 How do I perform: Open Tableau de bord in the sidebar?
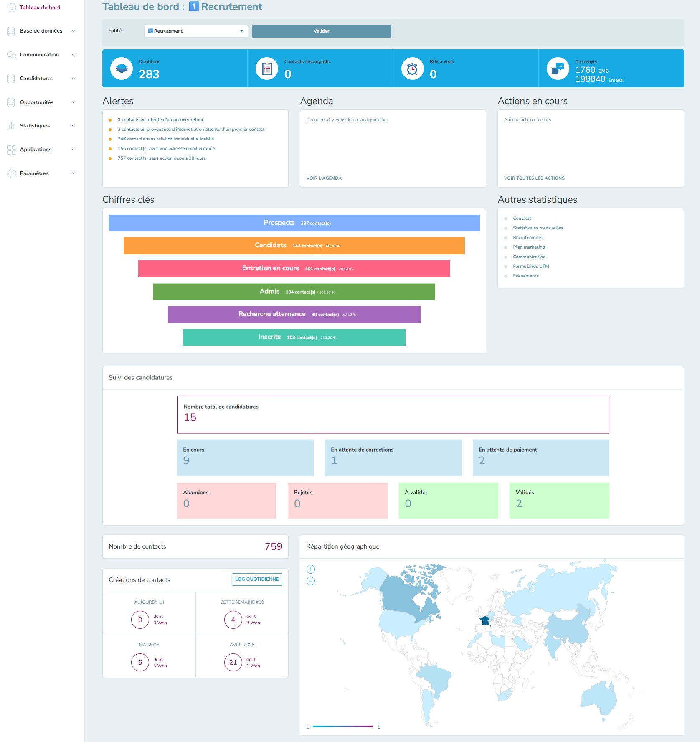coord(40,8)
